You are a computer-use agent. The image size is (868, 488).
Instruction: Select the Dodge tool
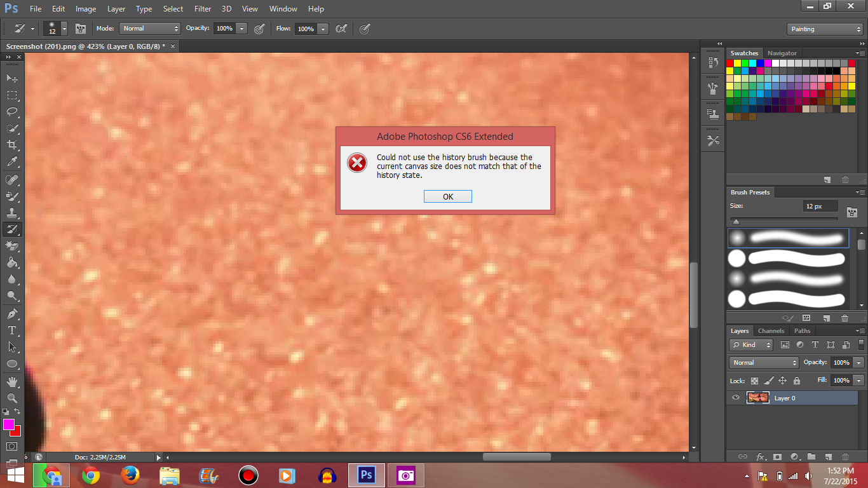[12, 295]
